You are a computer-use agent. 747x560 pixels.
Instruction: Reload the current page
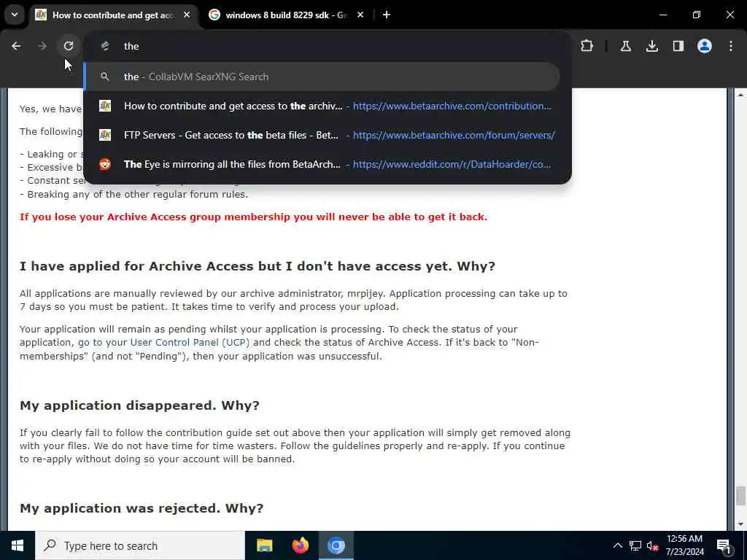tap(69, 46)
